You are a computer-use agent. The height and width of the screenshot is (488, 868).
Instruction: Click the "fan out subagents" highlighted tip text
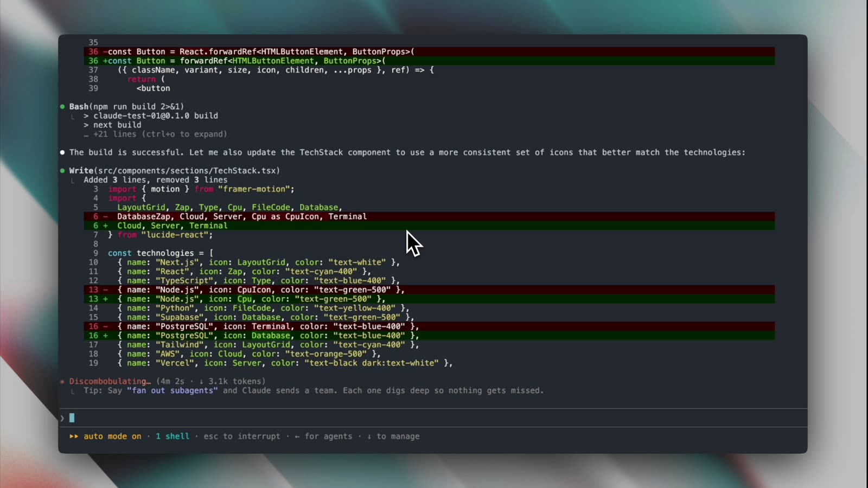click(x=173, y=390)
